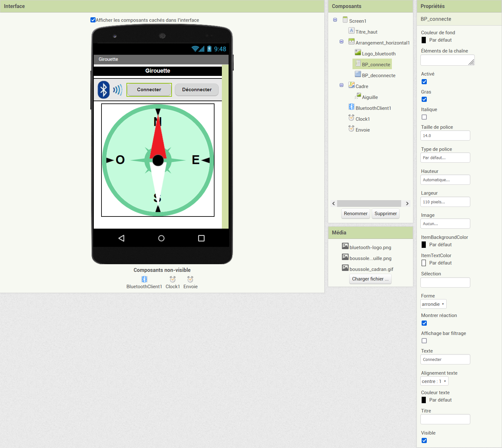This screenshot has width=502, height=448.
Task: Click the Éléments de la chaîne text area
Action: pos(447,60)
